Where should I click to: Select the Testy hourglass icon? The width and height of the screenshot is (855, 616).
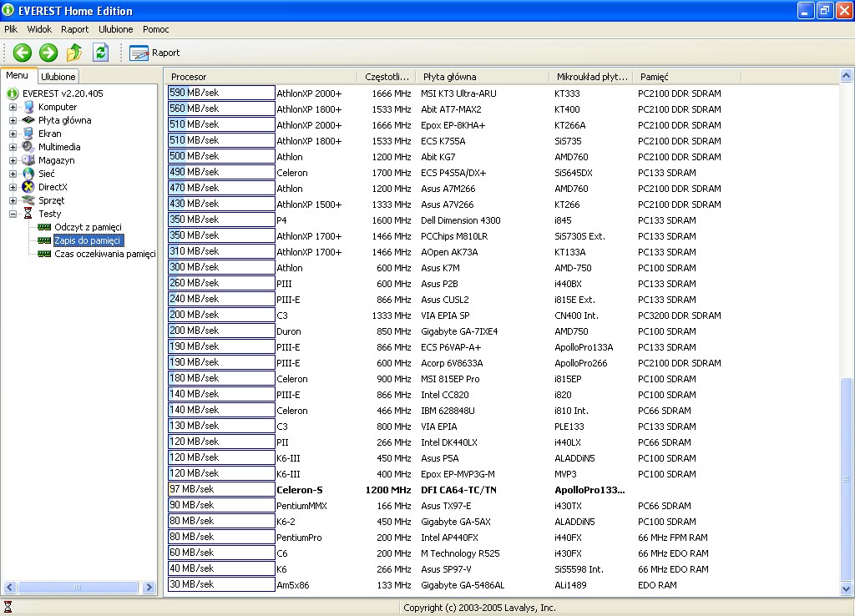(28, 214)
